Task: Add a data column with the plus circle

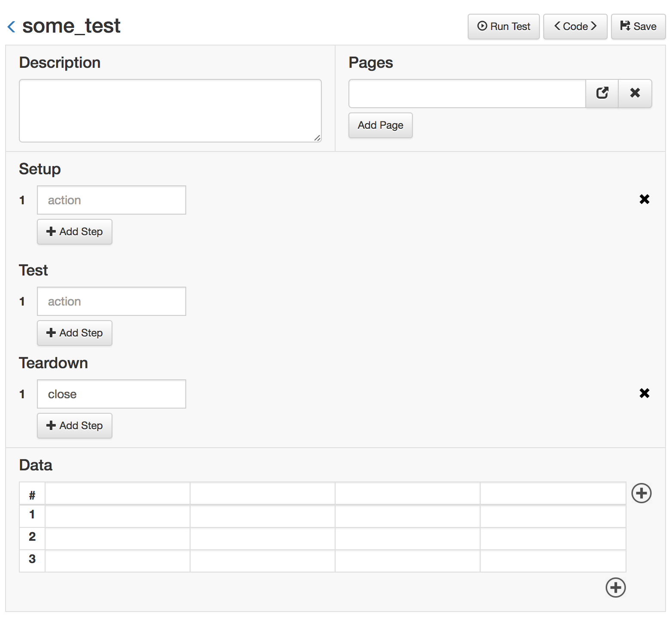Action: pos(642,493)
